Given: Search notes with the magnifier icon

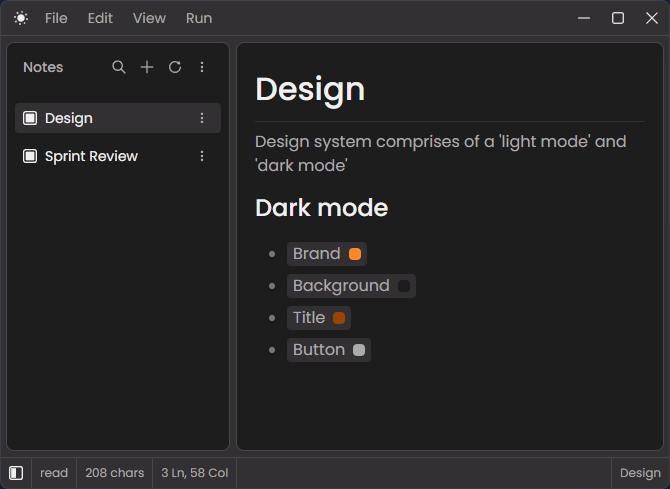Looking at the screenshot, I should point(119,67).
